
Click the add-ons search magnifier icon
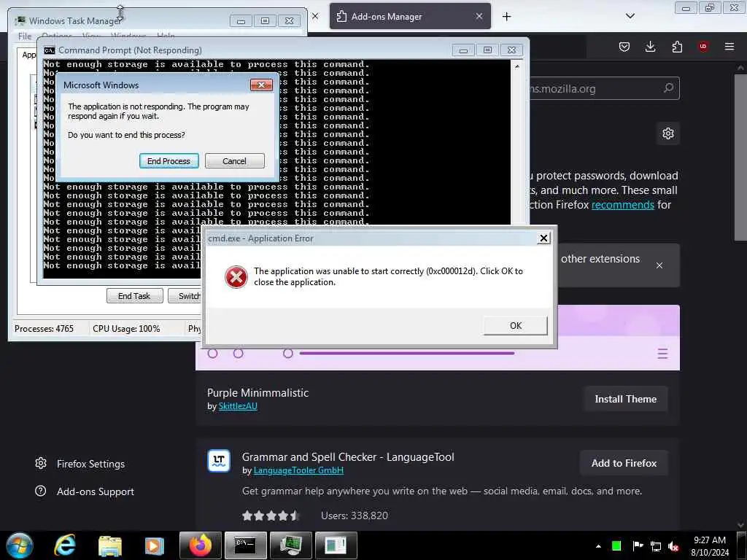click(x=668, y=88)
